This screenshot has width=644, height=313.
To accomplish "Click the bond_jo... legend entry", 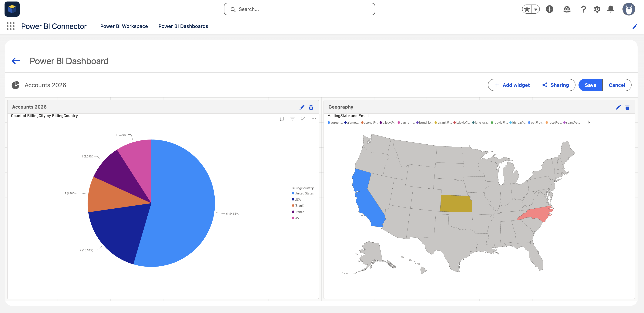I will (424, 123).
